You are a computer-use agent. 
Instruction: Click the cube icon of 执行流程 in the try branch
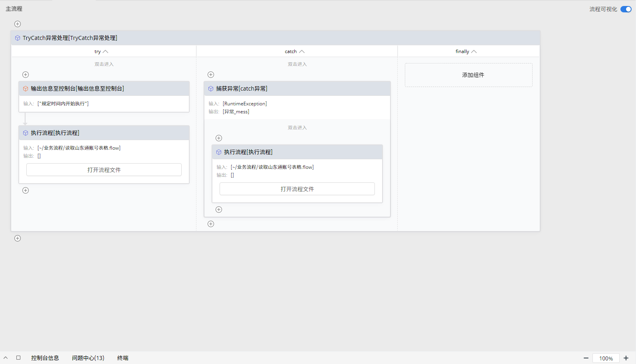coord(26,133)
